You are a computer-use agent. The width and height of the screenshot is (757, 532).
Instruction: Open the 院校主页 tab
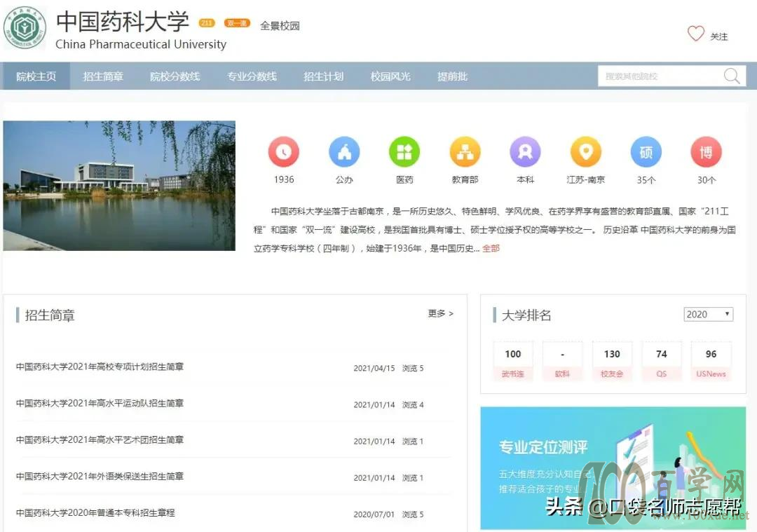(x=36, y=76)
